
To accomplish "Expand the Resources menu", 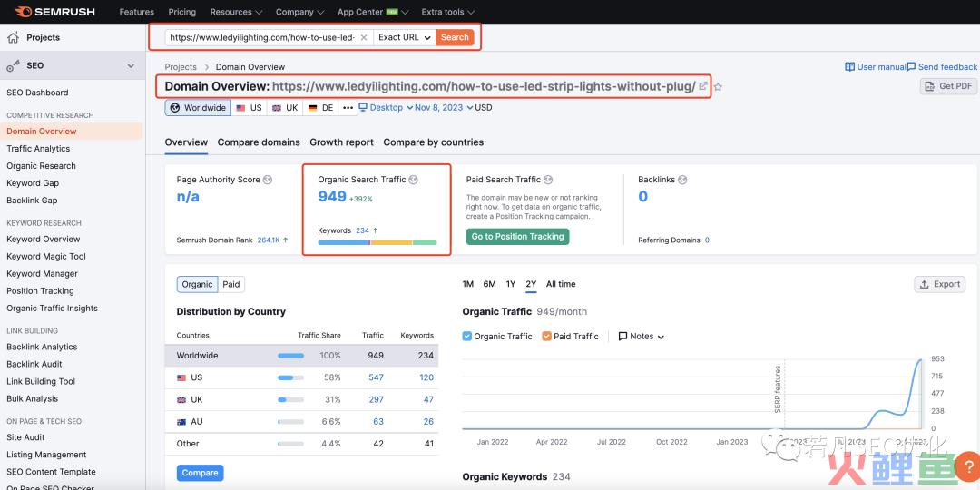I will click(236, 12).
